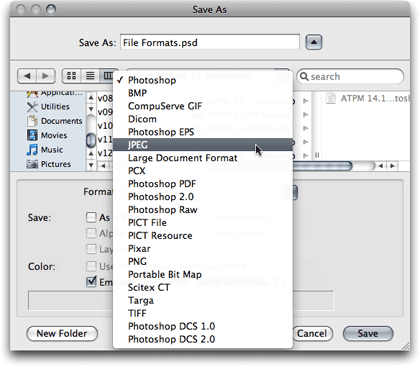Switch to icon view

point(71,76)
